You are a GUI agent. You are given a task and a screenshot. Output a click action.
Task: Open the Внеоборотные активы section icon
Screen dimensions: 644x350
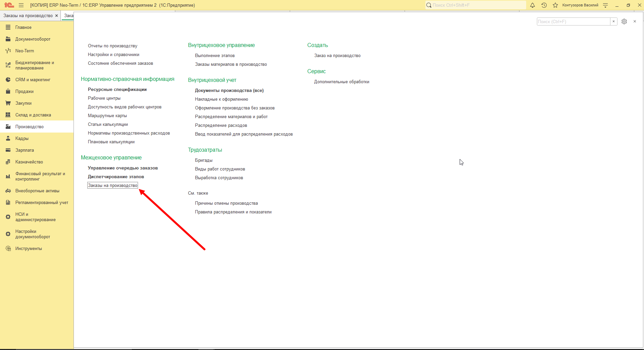pos(8,191)
